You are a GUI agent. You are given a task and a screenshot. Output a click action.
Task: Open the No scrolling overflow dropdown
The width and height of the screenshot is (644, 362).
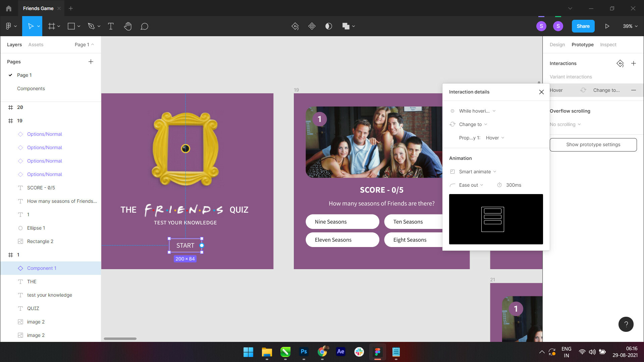click(x=565, y=124)
